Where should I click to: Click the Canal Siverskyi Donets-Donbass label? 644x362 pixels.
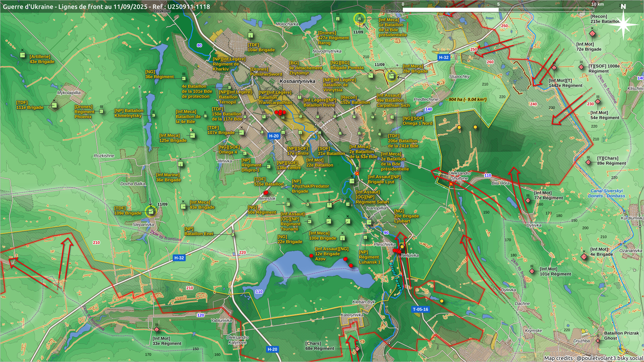(606, 193)
